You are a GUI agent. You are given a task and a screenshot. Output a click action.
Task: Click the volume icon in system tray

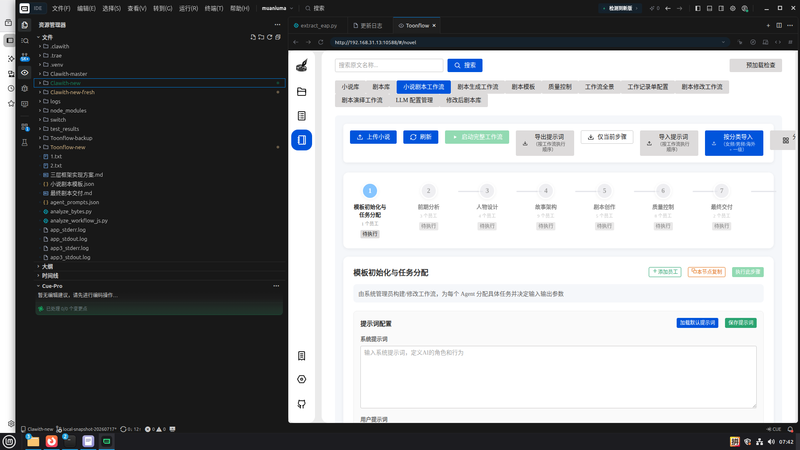(x=771, y=442)
